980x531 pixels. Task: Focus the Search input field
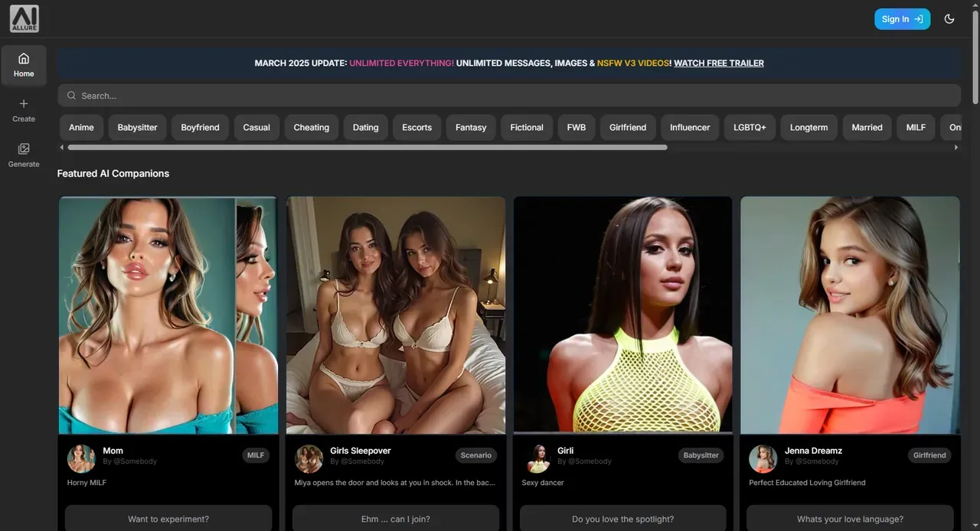pyautogui.click(x=509, y=96)
